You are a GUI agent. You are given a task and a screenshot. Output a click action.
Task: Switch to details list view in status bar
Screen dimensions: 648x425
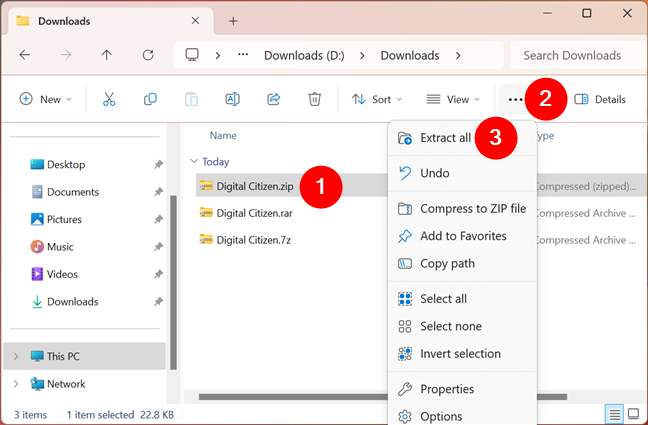click(x=614, y=414)
